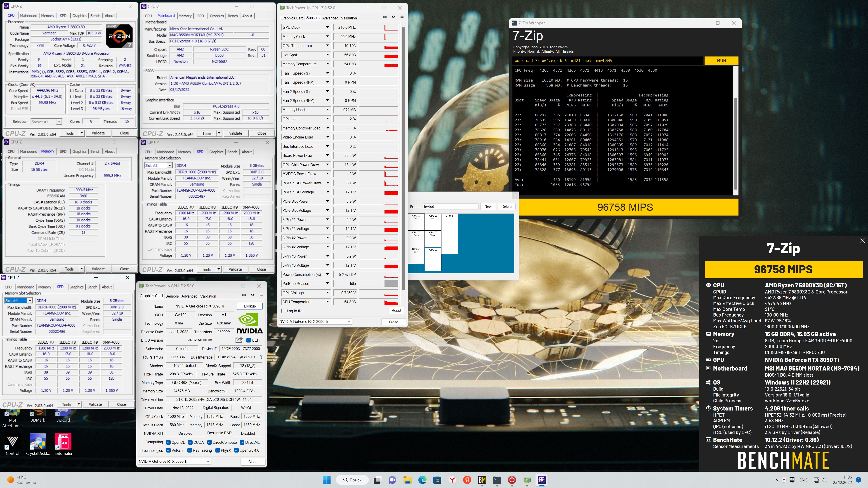
Task: Open Advanced tab in GPU-Z Sensors window
Action: point(330,18)
